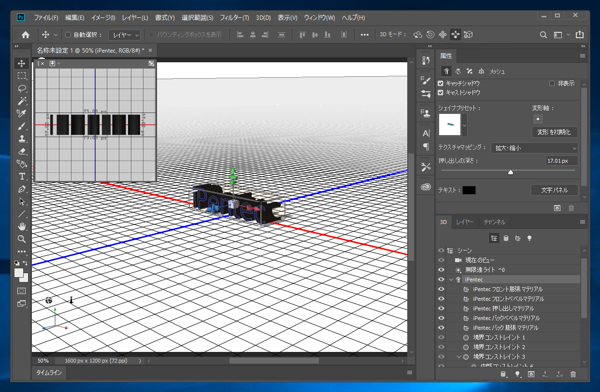
Task: Select the Horizontal Type tool
Action: click(22, 176)
